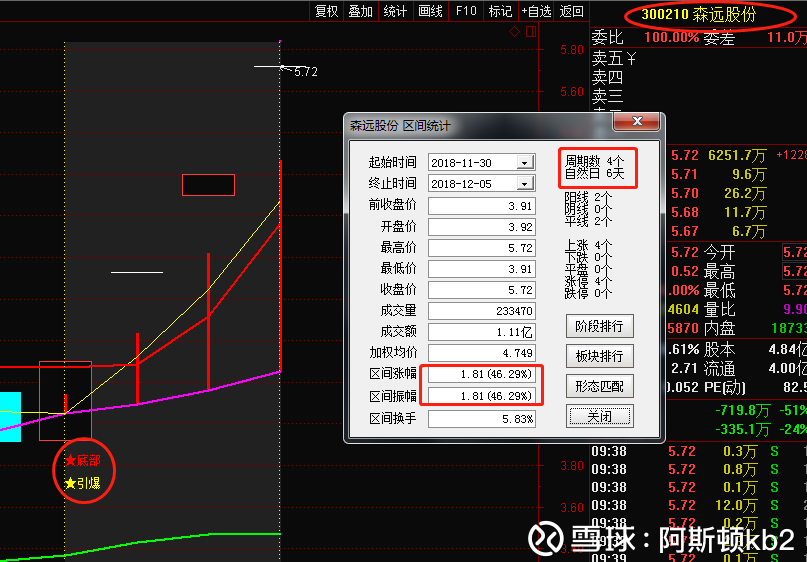Image resolution: width=807 pixels, height=562 pixels.
Task: Close the 区间统计 dialog with X
Action: (637, 121)
